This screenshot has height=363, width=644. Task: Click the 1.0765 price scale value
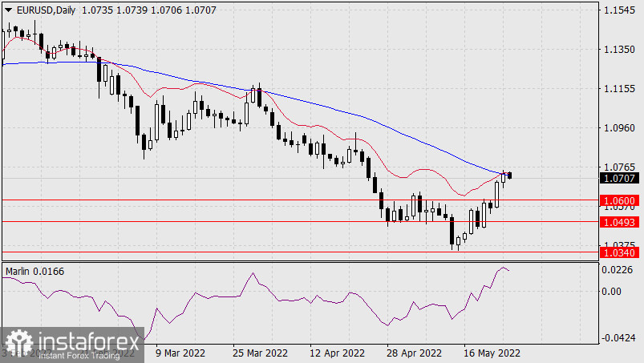click(x=620, y=167)
